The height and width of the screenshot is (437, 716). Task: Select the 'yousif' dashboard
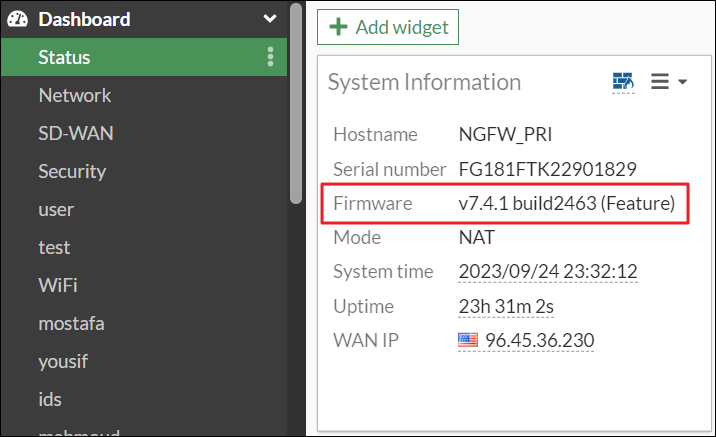(x=64, y=362)
